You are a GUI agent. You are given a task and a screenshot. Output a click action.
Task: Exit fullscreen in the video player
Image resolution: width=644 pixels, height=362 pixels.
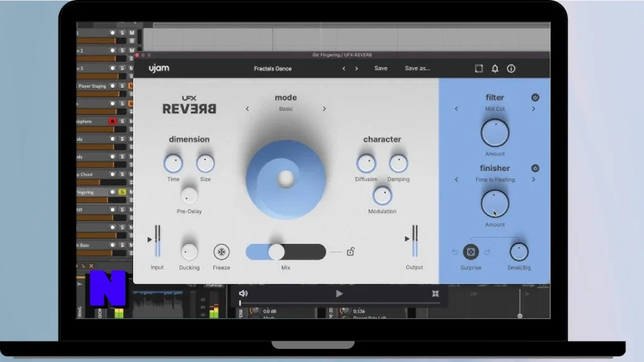tap(435, 293)
